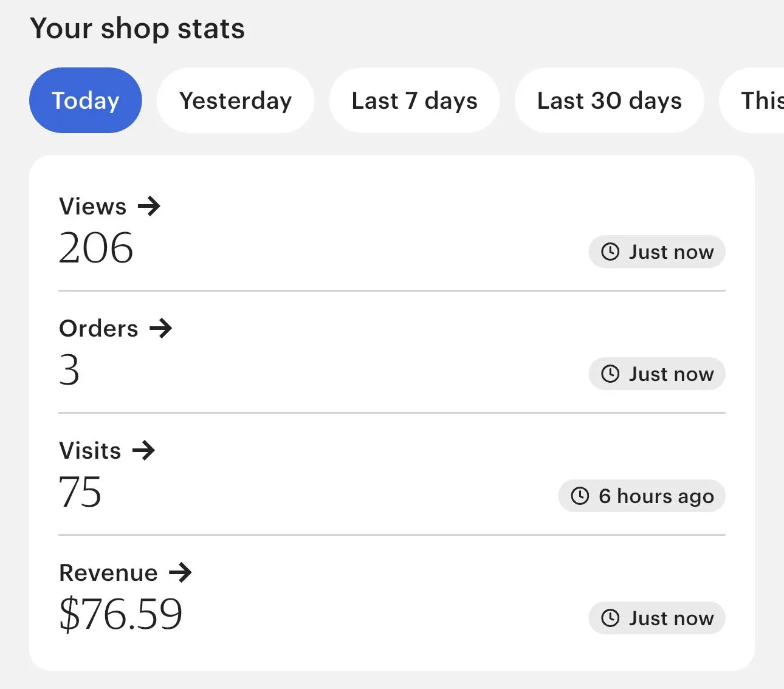Click the arrow icon next to Visits
The image size is (784, 689).
(x=143, y=451)
